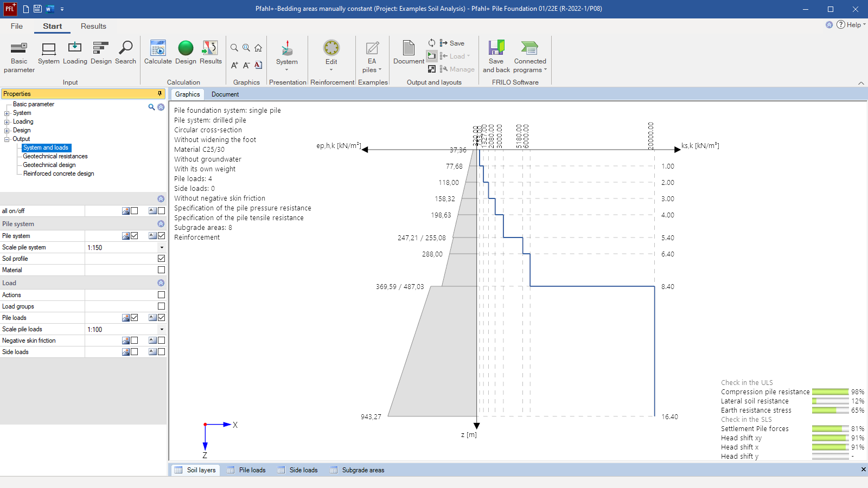This screenshot has width=868, height=488.
Task: Open Connected programs menu
Action: tap(530, 57)
